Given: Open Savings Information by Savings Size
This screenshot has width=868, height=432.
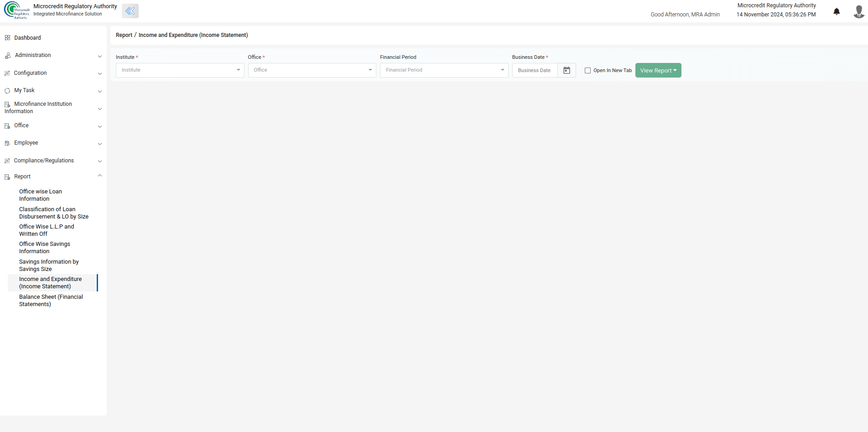Looking at the screenshot, I should 49,265.
